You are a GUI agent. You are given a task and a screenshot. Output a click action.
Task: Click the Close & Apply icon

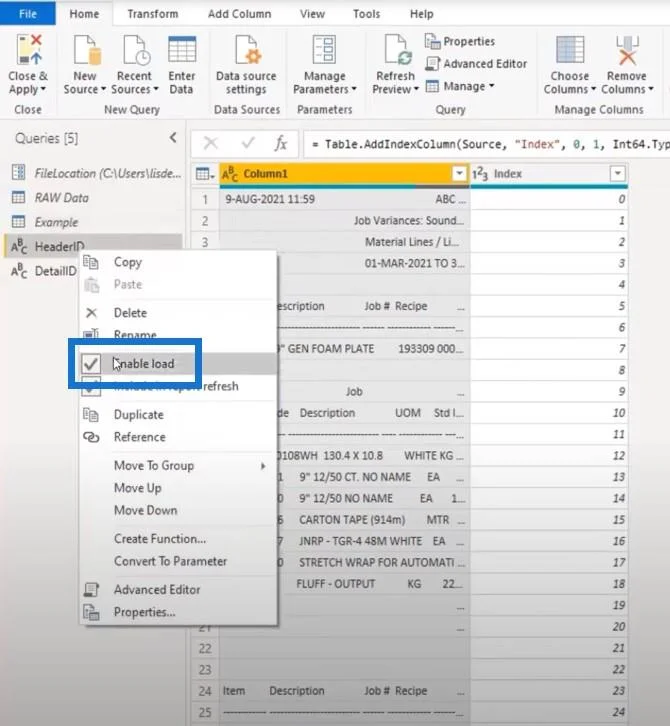coord(29,50)
